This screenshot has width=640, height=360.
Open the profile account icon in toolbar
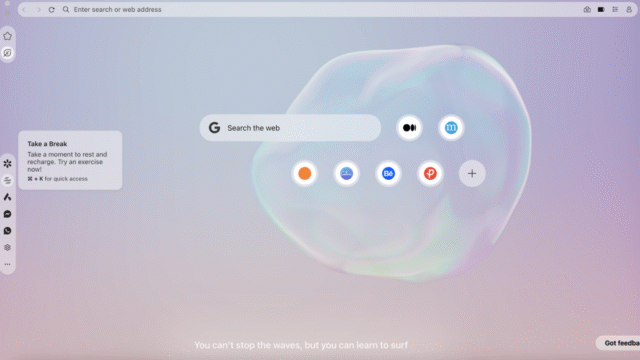629,9
